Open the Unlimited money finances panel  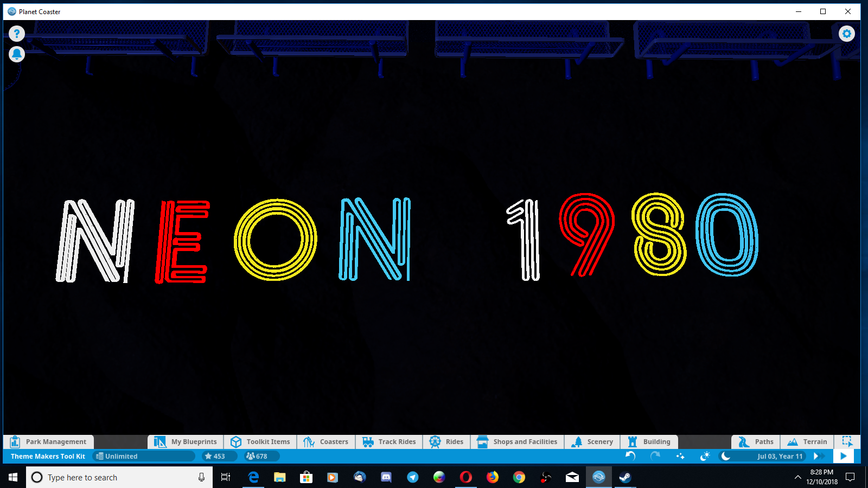tap(144, 457)
